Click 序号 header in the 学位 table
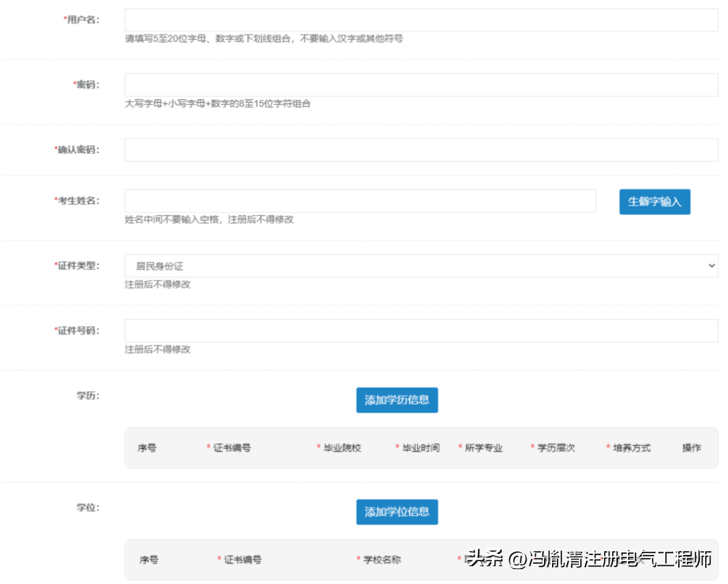728x584 pixels. pyautogui.click(x=148, y=560)
